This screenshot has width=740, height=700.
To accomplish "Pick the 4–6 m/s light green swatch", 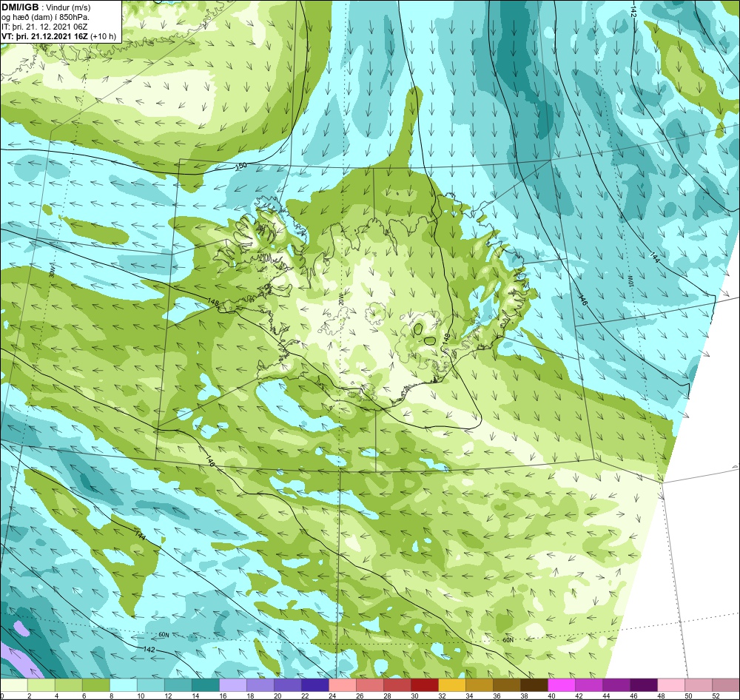I will click(69, 685).
